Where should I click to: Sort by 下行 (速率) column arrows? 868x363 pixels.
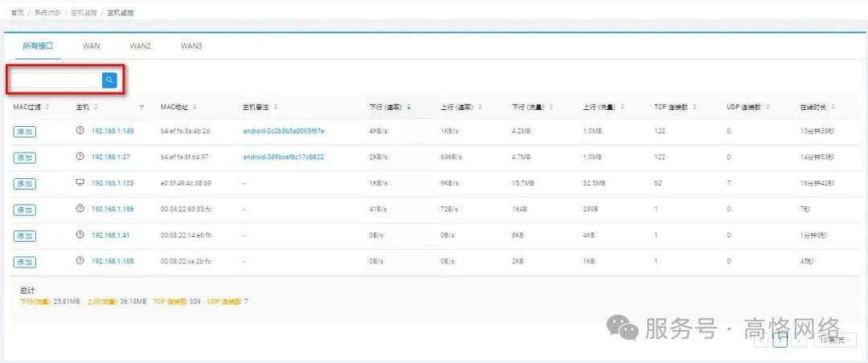409,107
